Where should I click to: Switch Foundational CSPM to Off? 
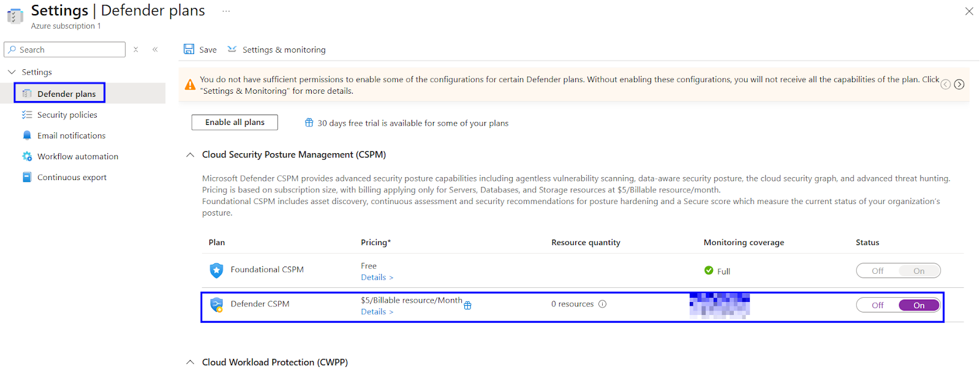click(x=878, y=271)
